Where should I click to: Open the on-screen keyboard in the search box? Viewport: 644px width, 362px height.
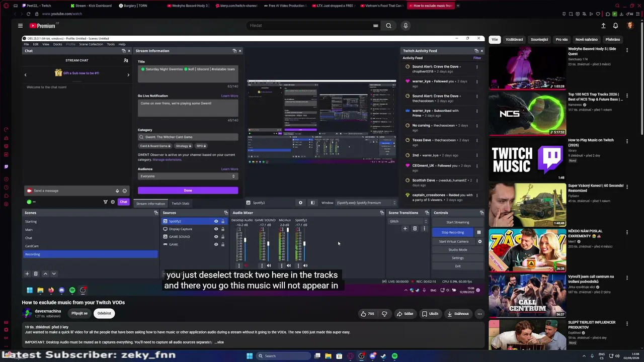coord(375,26)
